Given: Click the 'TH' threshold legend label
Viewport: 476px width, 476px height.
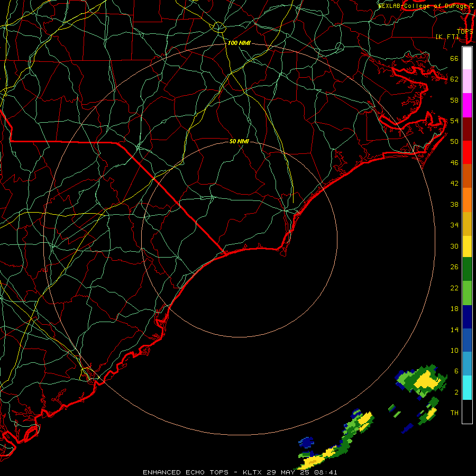Looking at the screenshot, I should click(454, 413).
